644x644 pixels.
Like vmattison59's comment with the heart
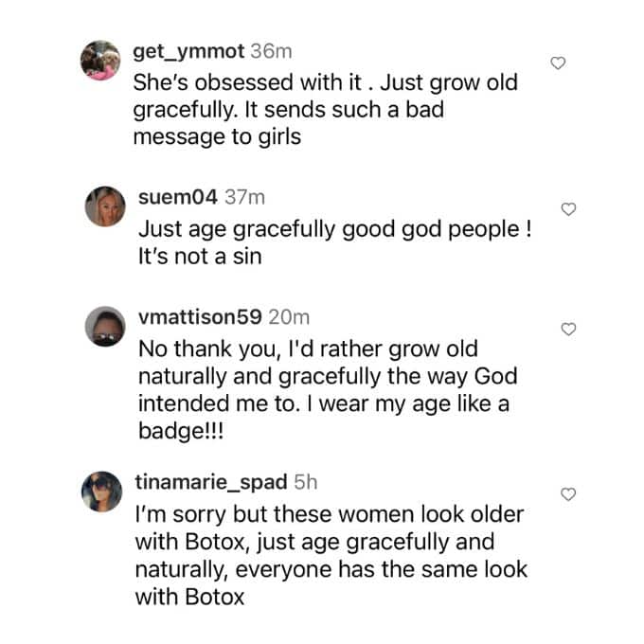(568, 330)
